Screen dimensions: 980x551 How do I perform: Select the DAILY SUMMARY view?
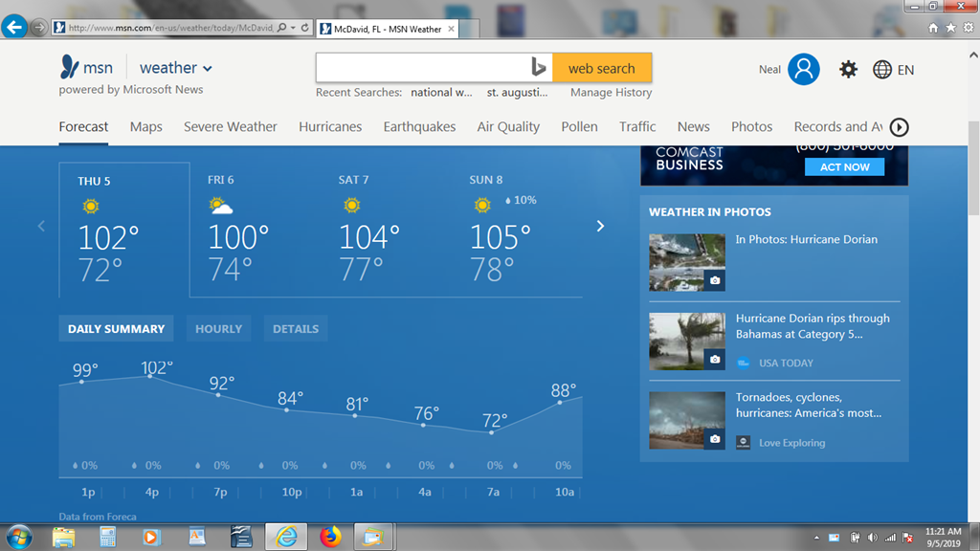(x=116, y=329)
